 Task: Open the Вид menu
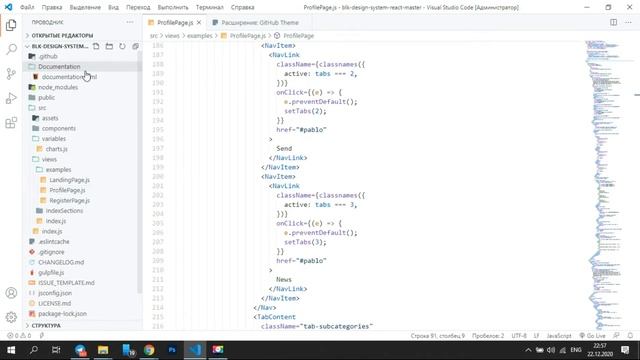(x=113, y=7)
